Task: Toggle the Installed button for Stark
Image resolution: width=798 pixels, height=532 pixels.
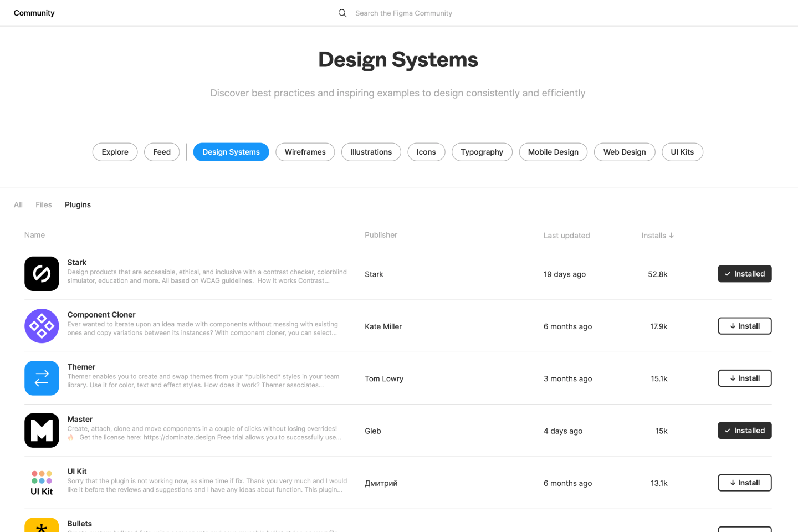Action: tap(744, 274)
